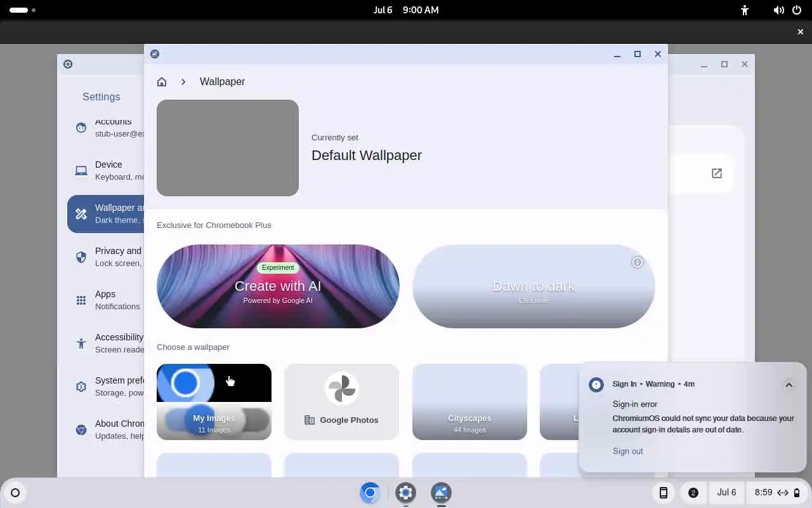Image resolution: width=812 pixels, height=508 pixels.
Task: Open the My Images collection
Action: pos(214,402)
